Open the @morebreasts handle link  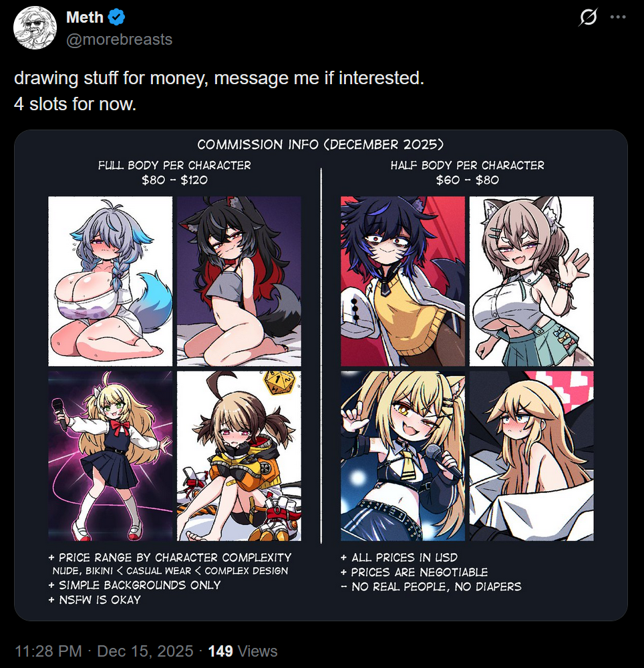(120, 39)
